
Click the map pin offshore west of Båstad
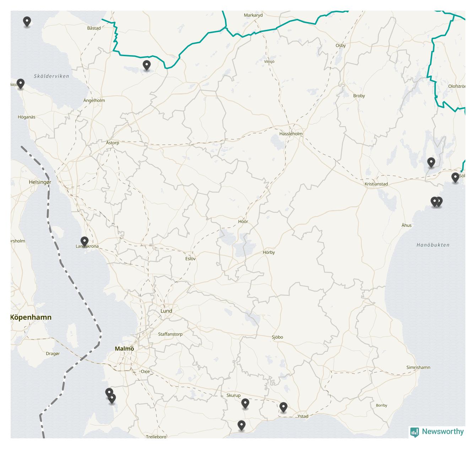click(x=27, y=22)
